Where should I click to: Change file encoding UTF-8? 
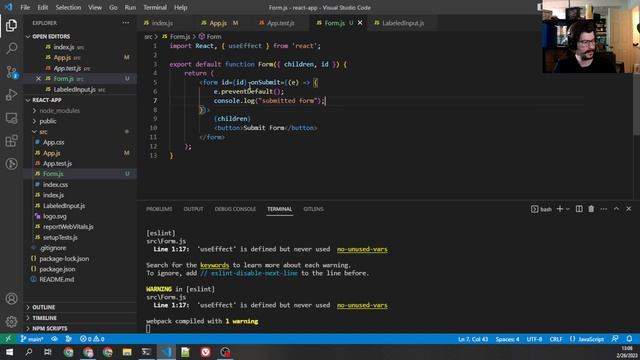pyautogui.click(x=534, y=339)
